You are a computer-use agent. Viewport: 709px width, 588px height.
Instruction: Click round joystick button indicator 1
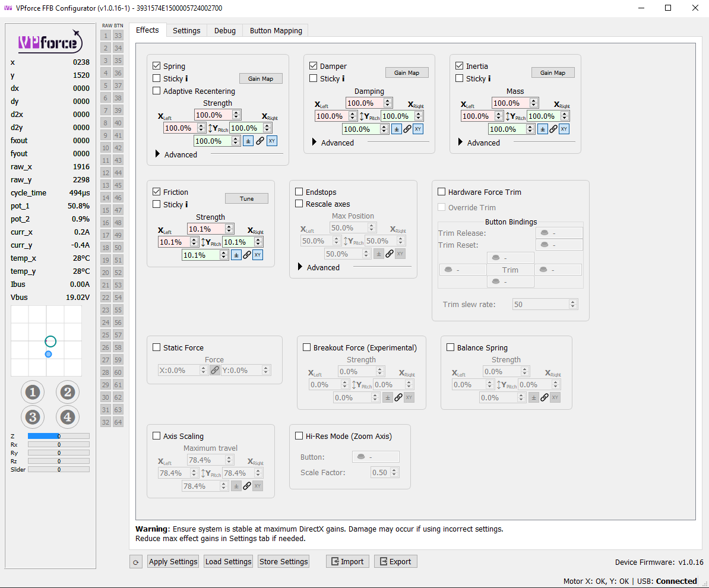[33, 392]
